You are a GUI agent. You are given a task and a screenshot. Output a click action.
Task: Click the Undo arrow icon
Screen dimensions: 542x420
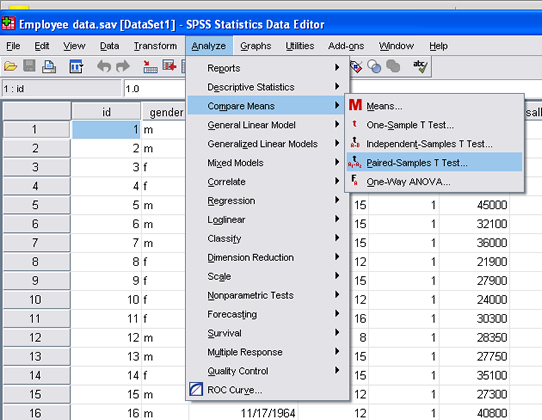(104, 66)
